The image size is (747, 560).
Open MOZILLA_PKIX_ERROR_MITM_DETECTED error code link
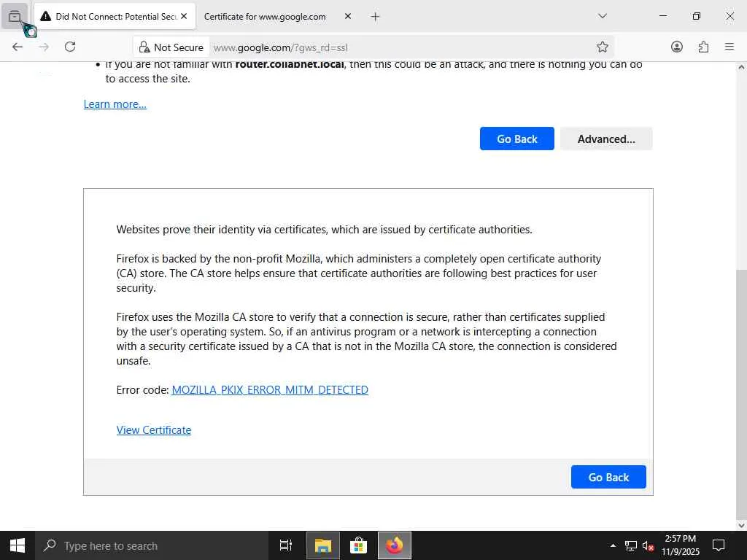coord(270,390)
